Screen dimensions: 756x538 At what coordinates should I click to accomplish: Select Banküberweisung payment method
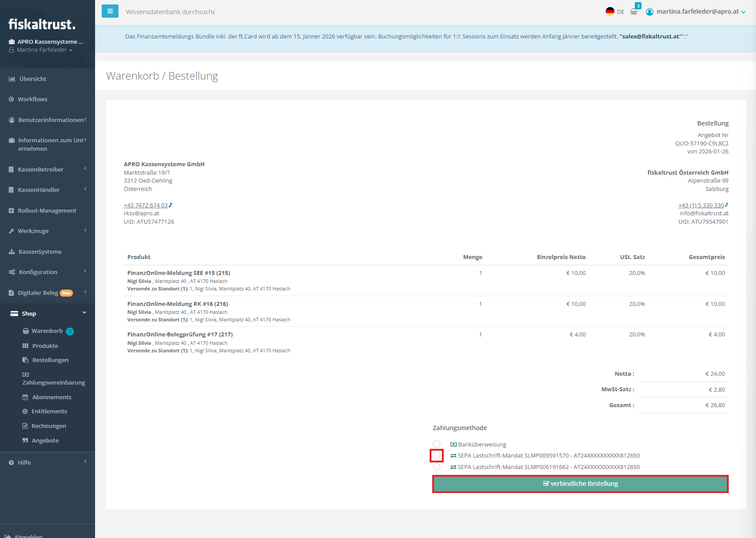click(436, 444)
